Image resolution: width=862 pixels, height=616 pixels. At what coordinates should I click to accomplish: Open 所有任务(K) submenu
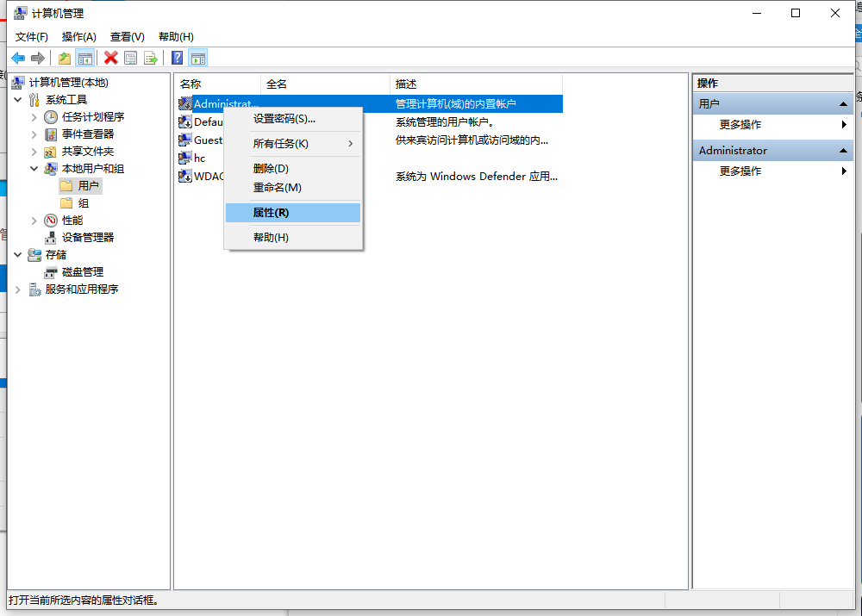point(293,143)
